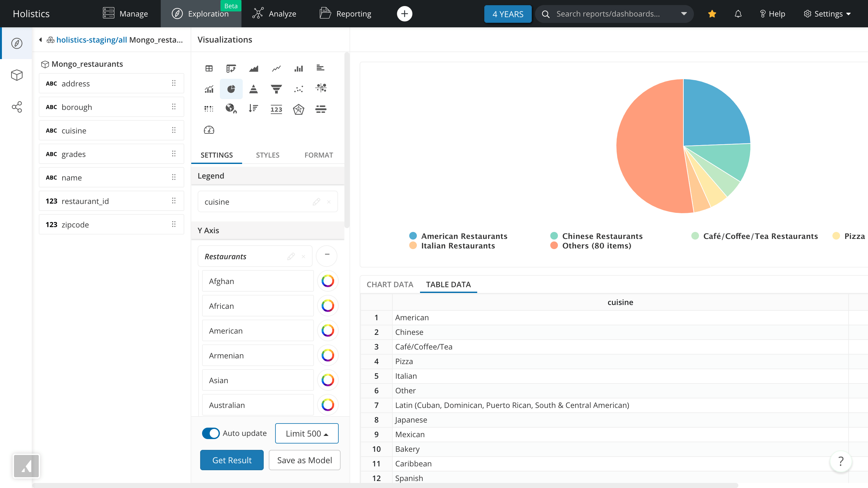Open the notifications bell
Image resolution: width=868 pixels, height=488 pixels.
pyautogui.click(x=738, y=14)
